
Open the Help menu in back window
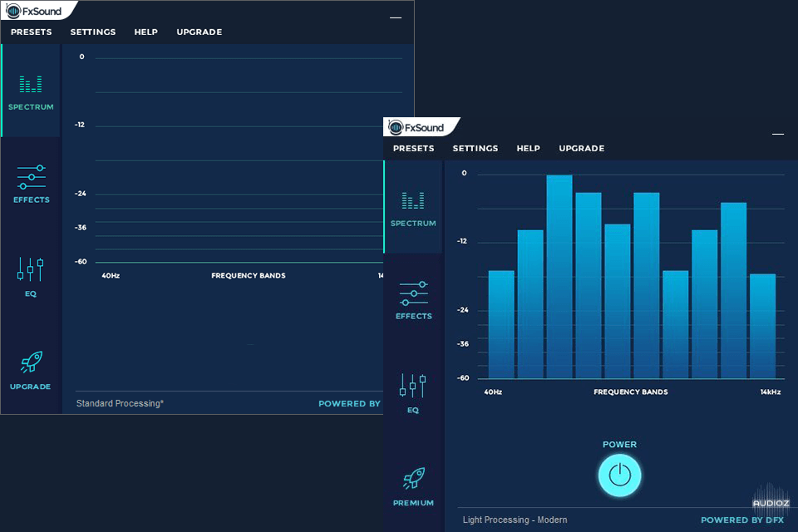146,32
